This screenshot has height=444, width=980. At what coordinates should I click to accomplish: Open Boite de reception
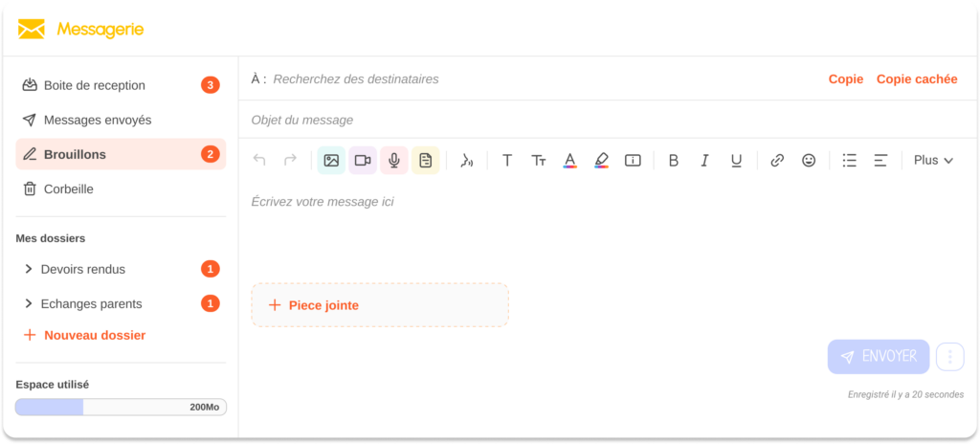click(x=121, y=85)
